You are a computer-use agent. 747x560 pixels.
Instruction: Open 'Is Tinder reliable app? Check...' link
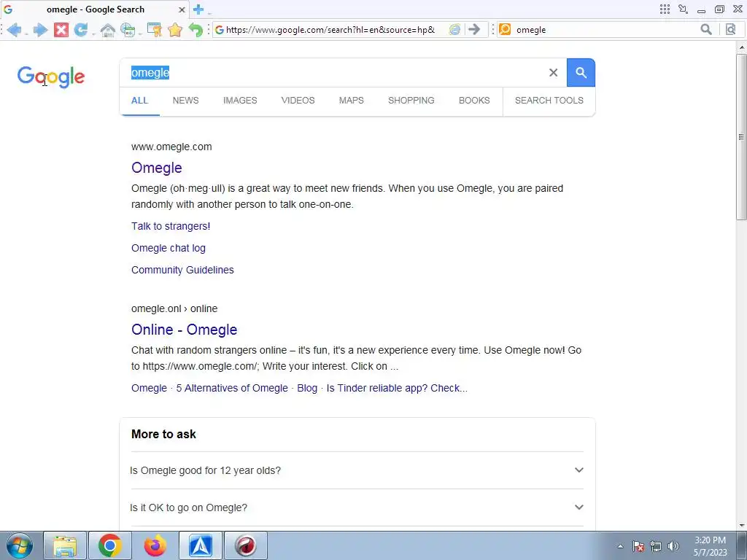click(x=397, y=388)
